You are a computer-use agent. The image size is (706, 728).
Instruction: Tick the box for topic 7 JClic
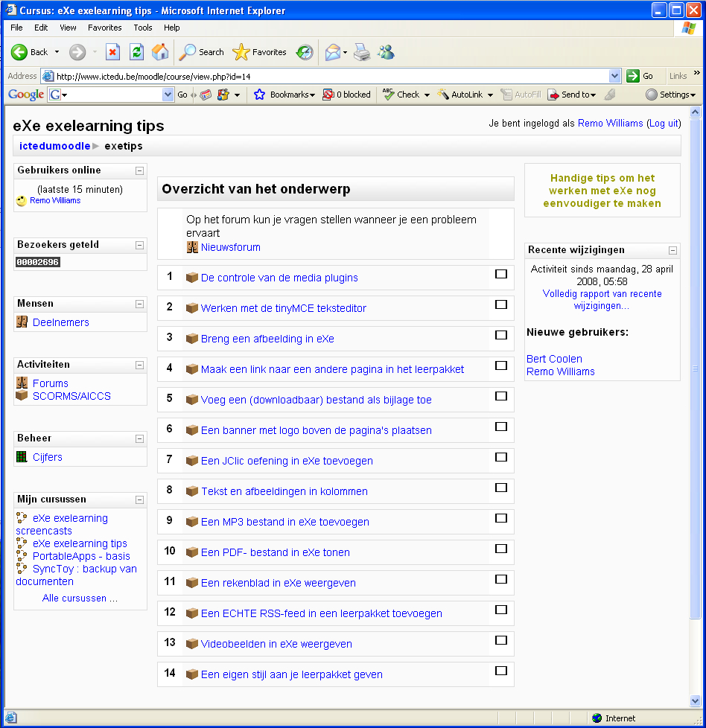(501, 457)
